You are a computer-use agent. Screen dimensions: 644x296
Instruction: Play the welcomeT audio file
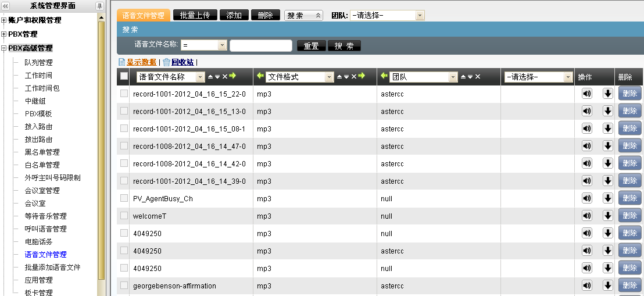[586, 216]
